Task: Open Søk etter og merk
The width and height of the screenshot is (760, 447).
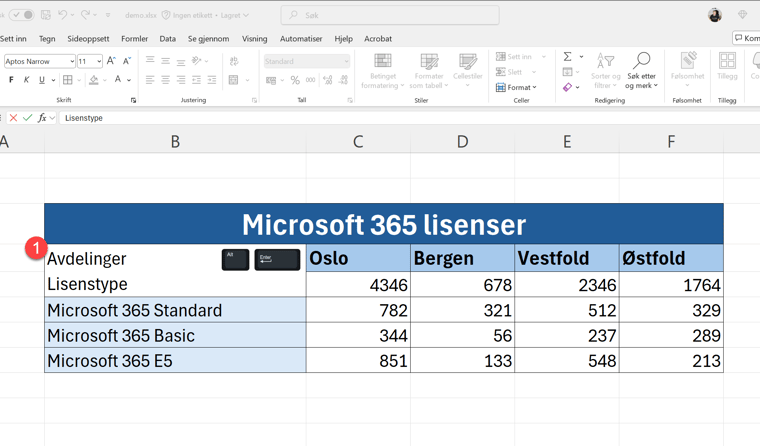Action: click(641, 71)
